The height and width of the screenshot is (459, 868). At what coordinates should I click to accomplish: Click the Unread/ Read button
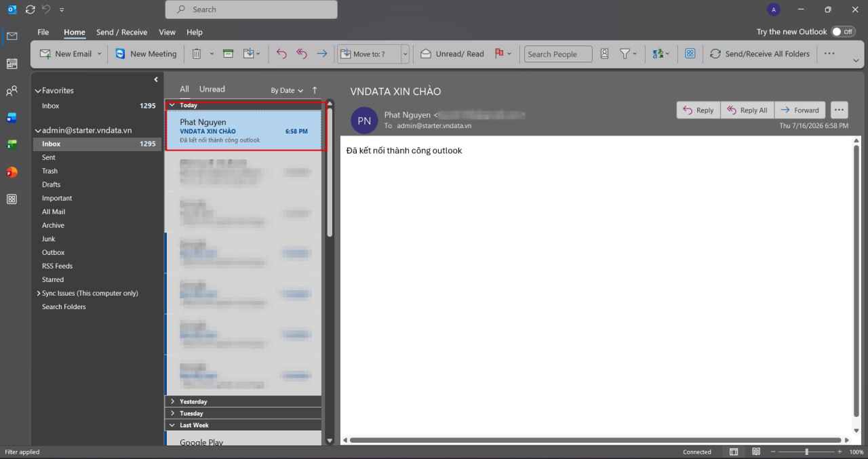[452, 54]
